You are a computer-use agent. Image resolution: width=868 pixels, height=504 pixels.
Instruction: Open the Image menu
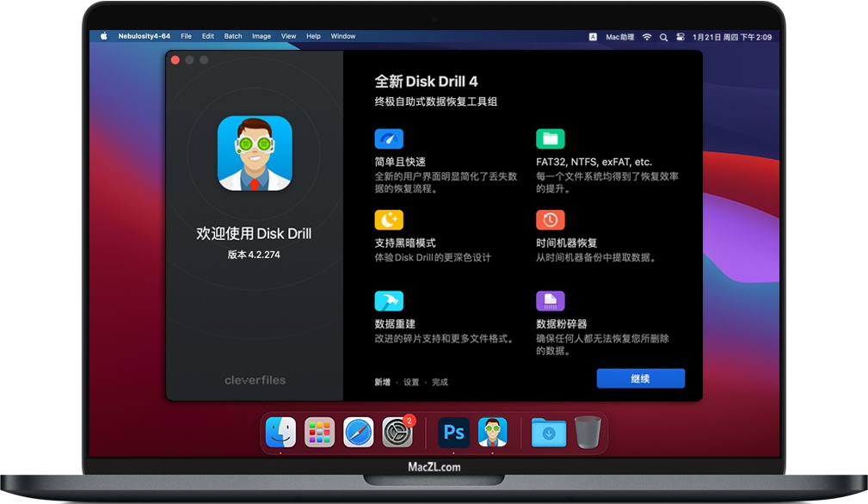(x=262, y=36)
